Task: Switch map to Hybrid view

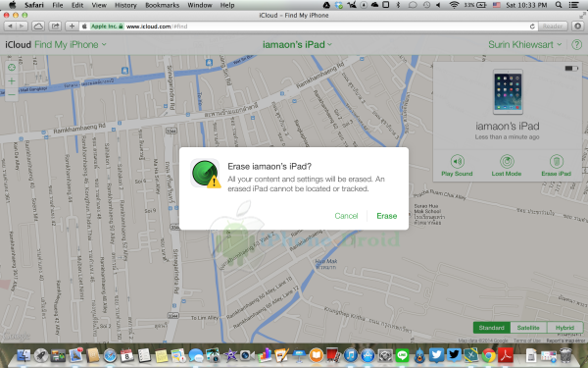Action: pos(564,328)
